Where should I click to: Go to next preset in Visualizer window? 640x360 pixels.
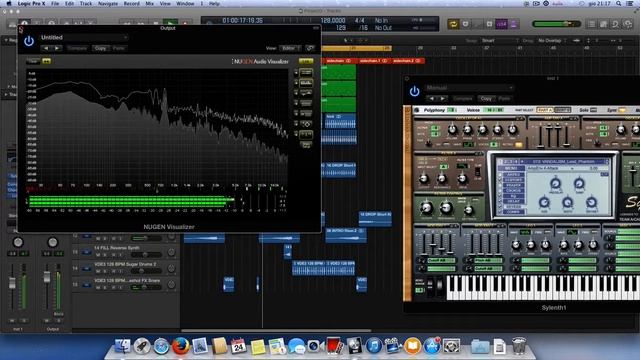[x=57, y=48]
